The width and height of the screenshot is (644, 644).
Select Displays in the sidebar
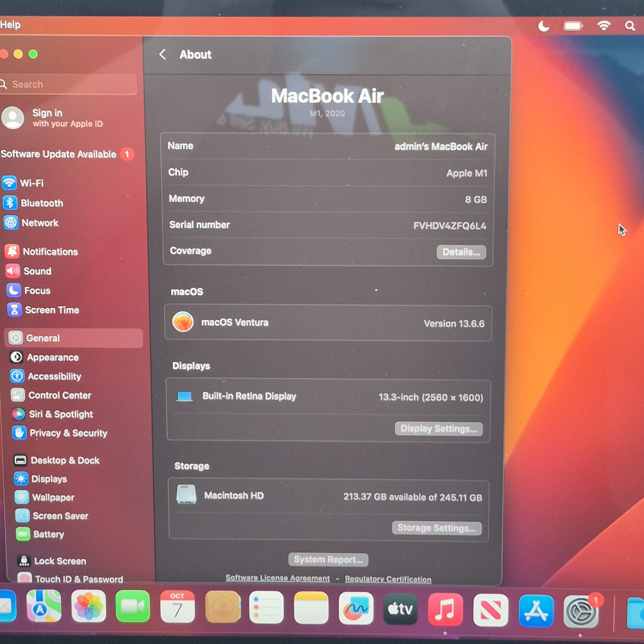[41, 479]
